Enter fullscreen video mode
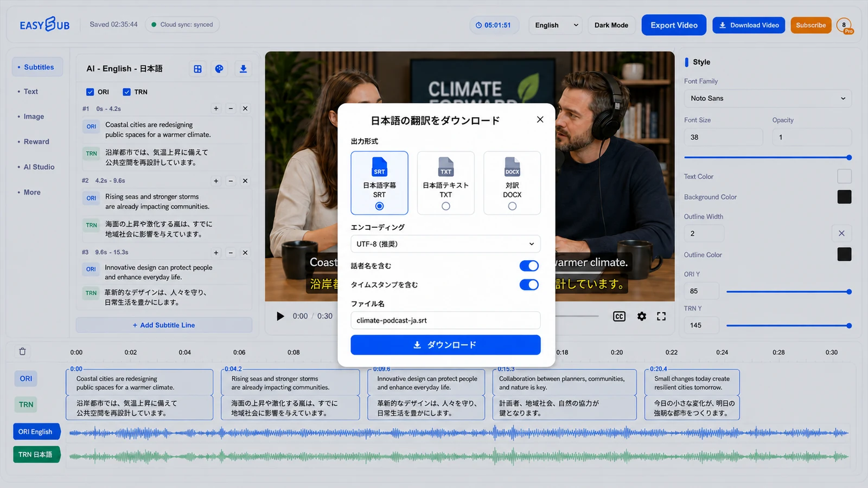The image size is (868, 488). coord(661,316)
